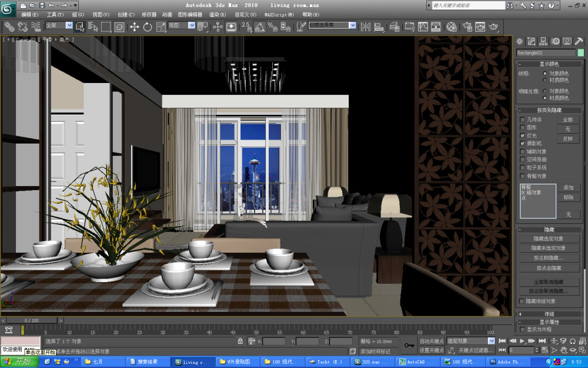588x368 pixels.
Task: Switch to the Modify command panel
Action: 532,41
